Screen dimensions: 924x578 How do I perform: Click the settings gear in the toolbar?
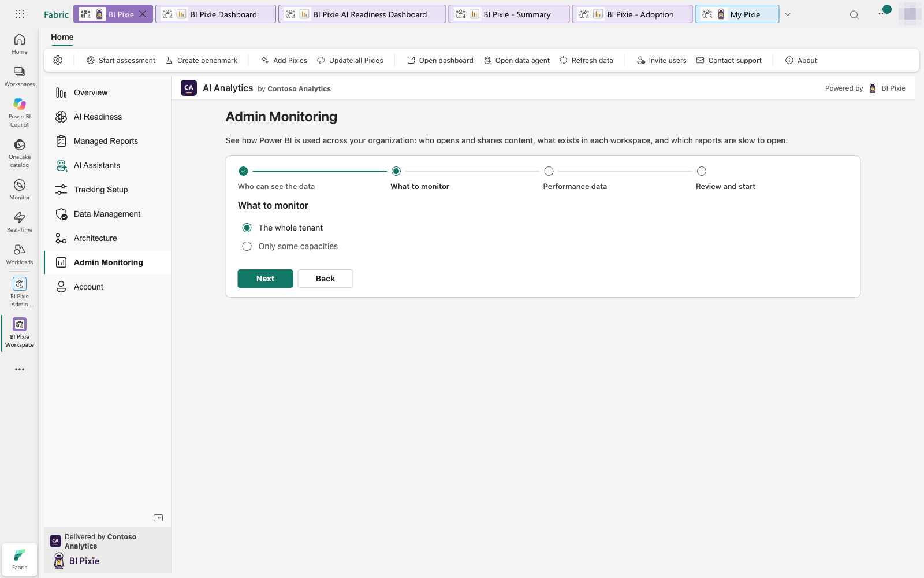[58, 60]
